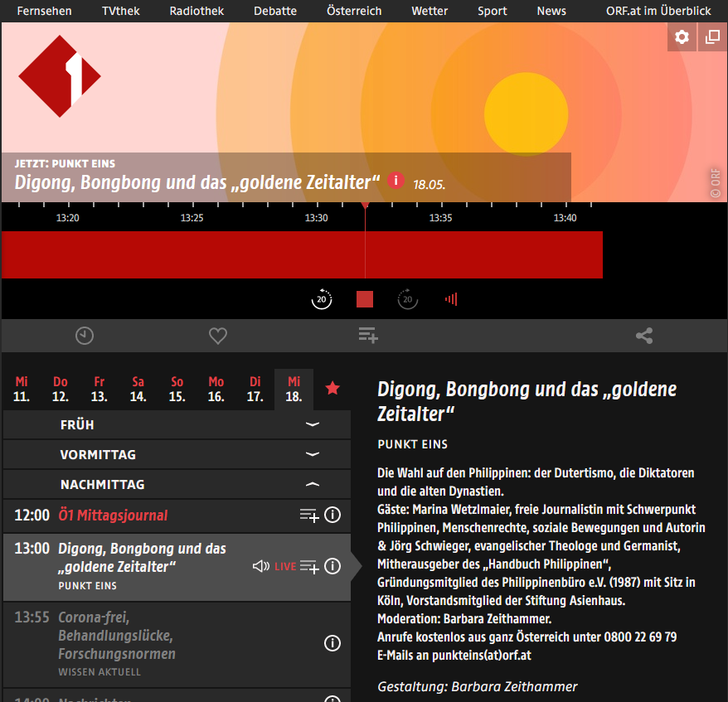The height and width of the screenshot is (702, 728).
Task: Click the 13:40 mark on timeline
Action: [x=565, y=218]
